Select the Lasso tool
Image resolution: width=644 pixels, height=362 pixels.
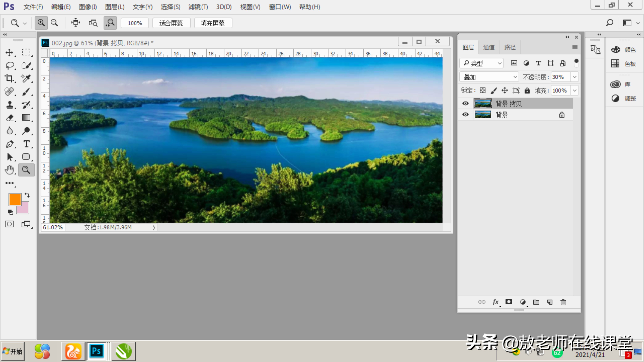click(x=10, y=65)
